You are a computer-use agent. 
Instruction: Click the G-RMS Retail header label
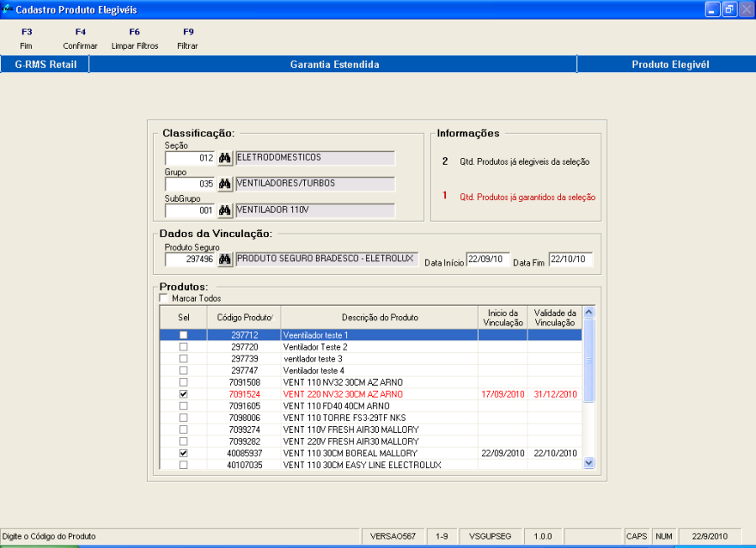(45, 64)
